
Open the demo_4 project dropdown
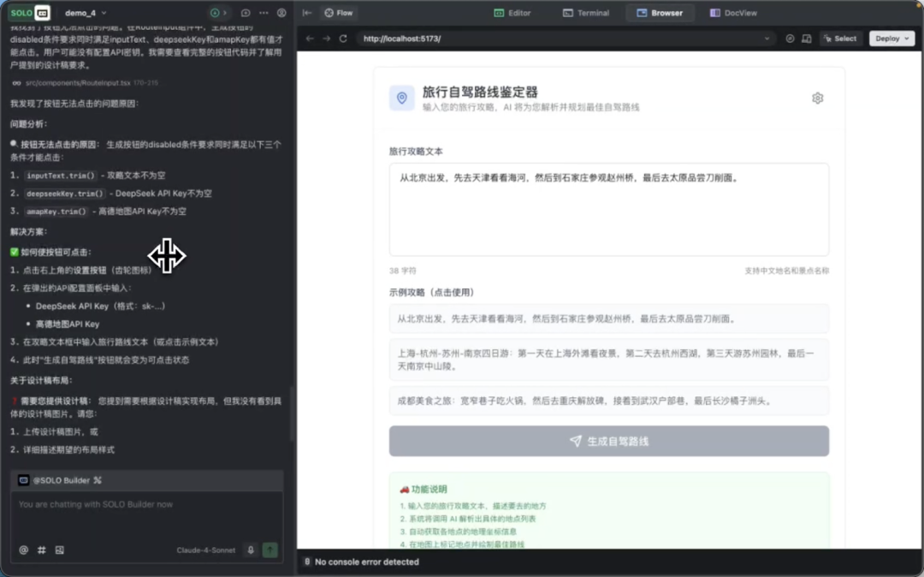coord(86,13)
